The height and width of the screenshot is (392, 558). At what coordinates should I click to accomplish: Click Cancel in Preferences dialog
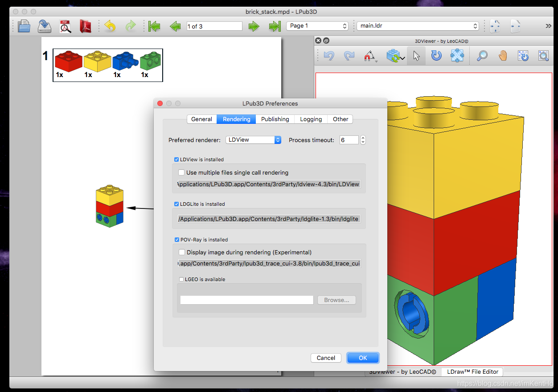(326, 358)
